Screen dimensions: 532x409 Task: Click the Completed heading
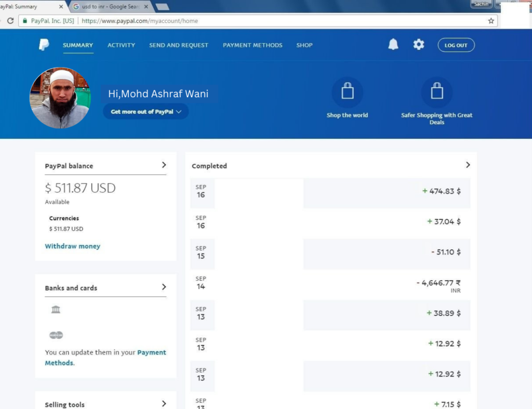click(209, 166)
